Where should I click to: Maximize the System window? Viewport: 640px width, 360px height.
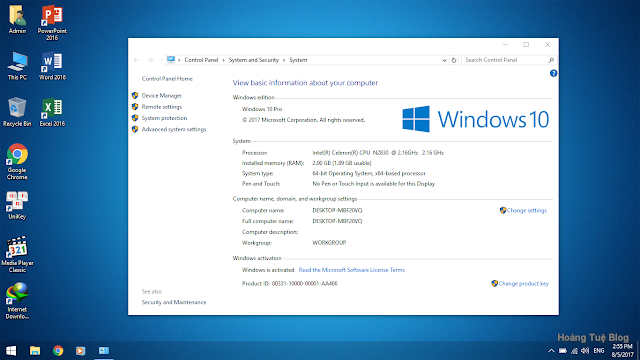click(526, 44)
